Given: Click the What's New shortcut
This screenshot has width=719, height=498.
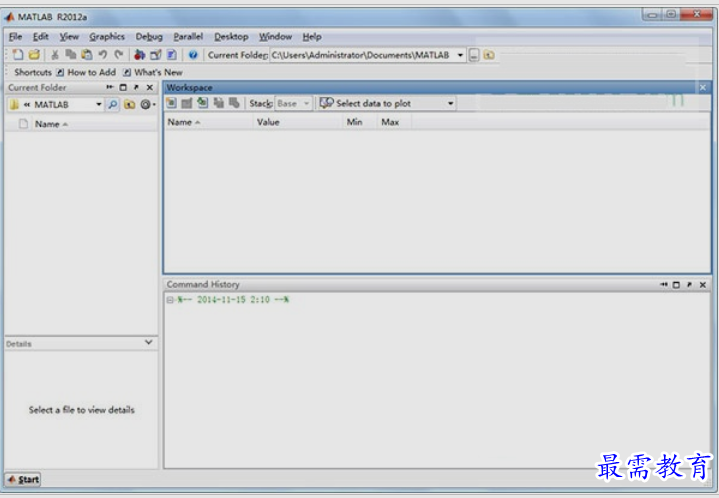Looking at the screenshot, I should pyautogui.click(x=153, y=72).
